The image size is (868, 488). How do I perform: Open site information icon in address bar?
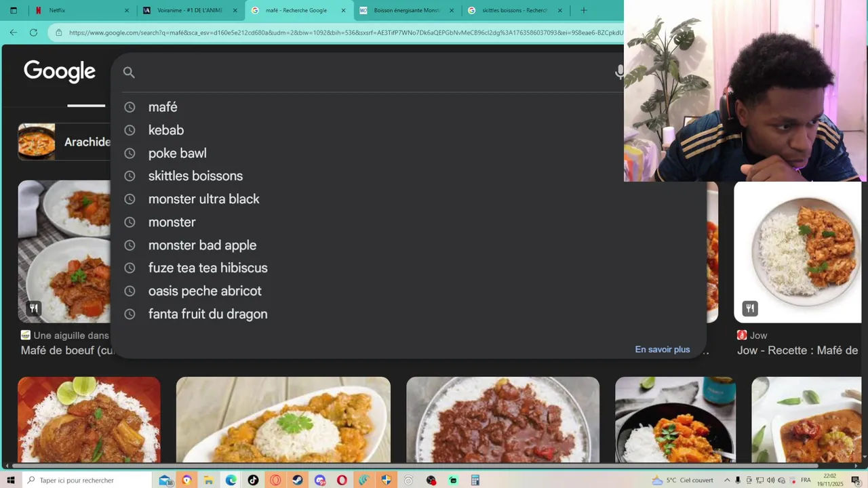[x=59, y=33]
